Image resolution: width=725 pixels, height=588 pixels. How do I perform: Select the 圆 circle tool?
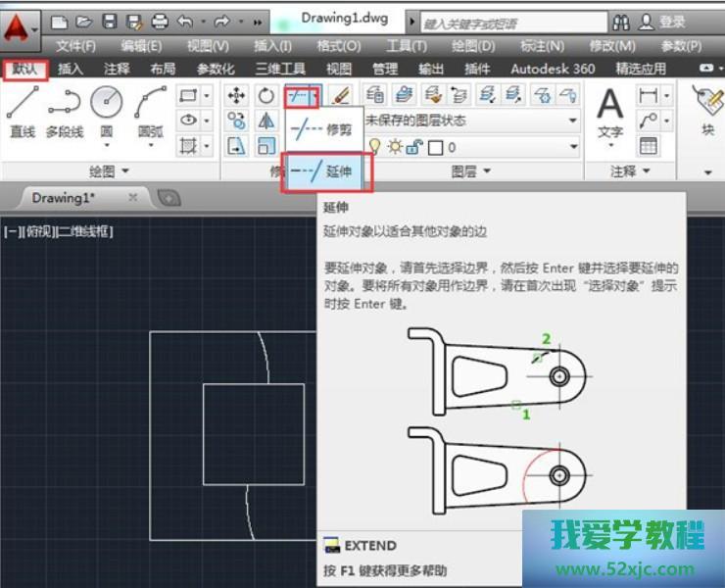pyautogui.click(x=106, y=111)
